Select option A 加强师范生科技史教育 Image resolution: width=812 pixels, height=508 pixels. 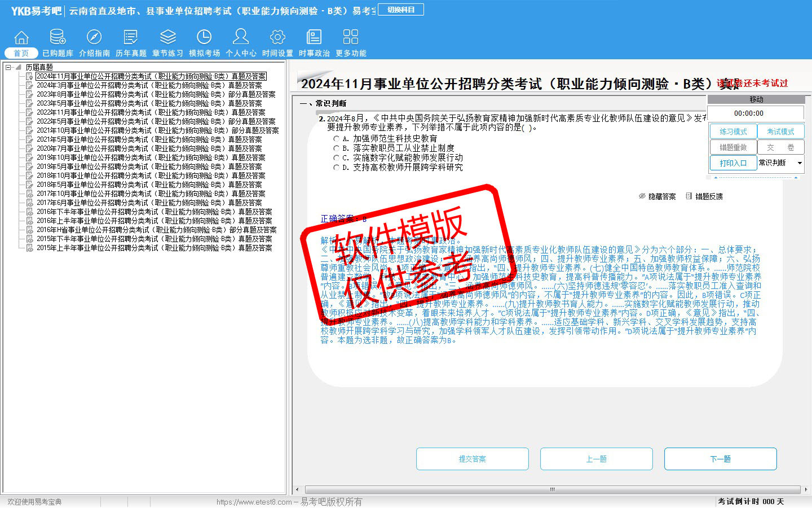point(337,139)
